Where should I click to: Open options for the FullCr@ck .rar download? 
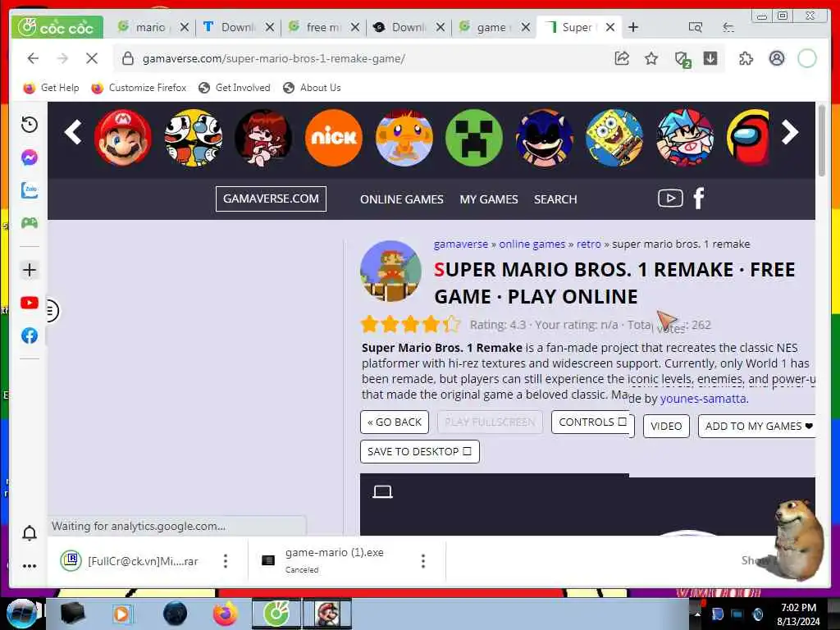(226, 561)
